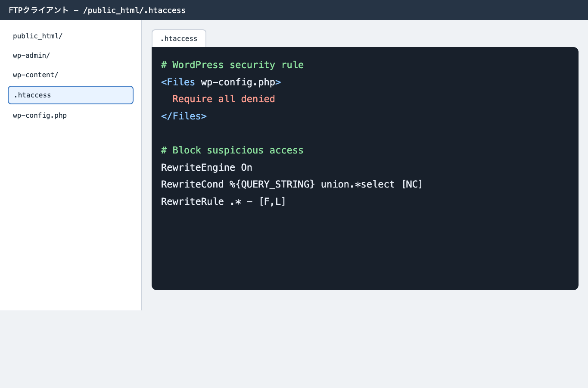Screen dimensions: 588x388
Task: Click the RewriteCond QUERY_STRING line
Action: pyautogui.click(x=292, y=184)
